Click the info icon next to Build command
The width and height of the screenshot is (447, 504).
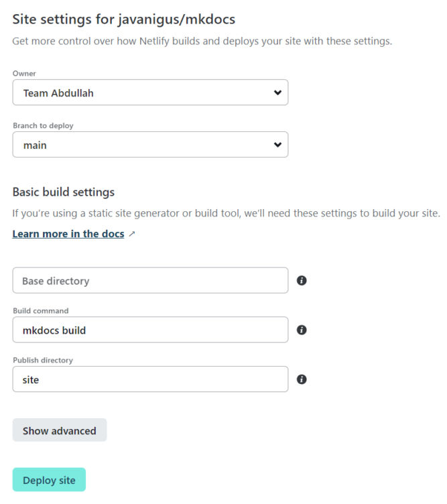click(302, 330)
